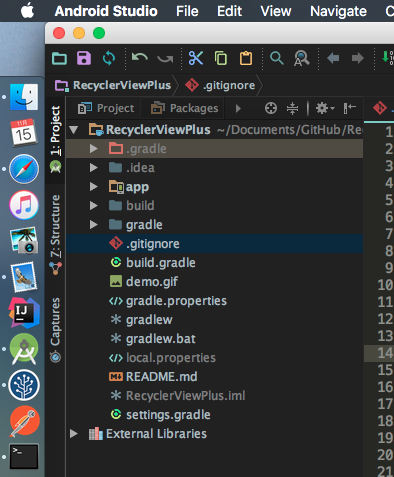Open Mail eagle stamp icon in Dock
The height and width of the screenshot is (477, 394).
click(x=24, y=277)
